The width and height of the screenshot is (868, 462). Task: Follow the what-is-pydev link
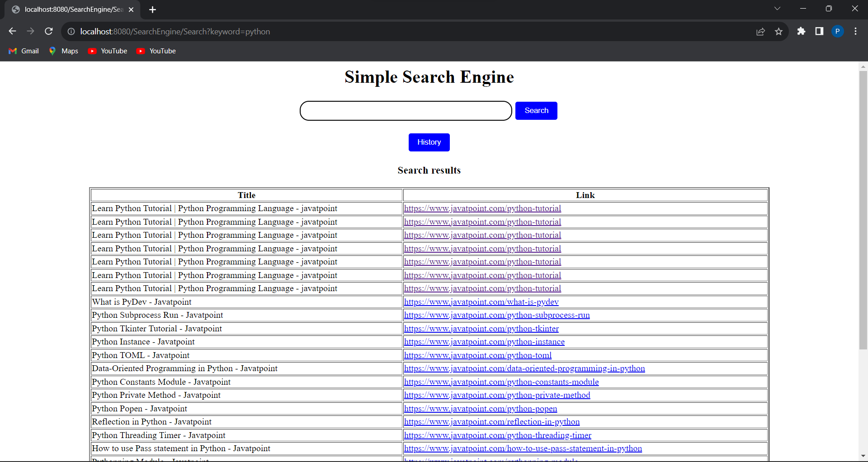(x=481, y=302)
